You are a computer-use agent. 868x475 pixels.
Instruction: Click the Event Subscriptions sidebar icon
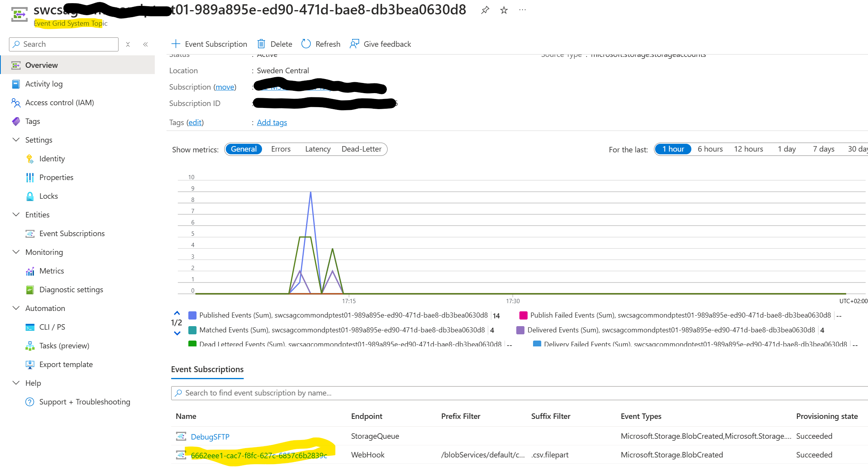coord(30,234)
